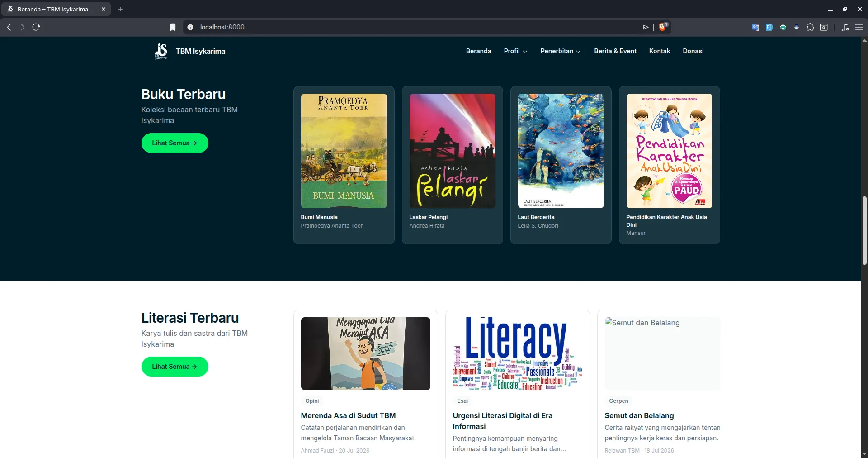Click the browser forward arrow
This screenshot has height=458, width=868.
click(x=23, y=27)
